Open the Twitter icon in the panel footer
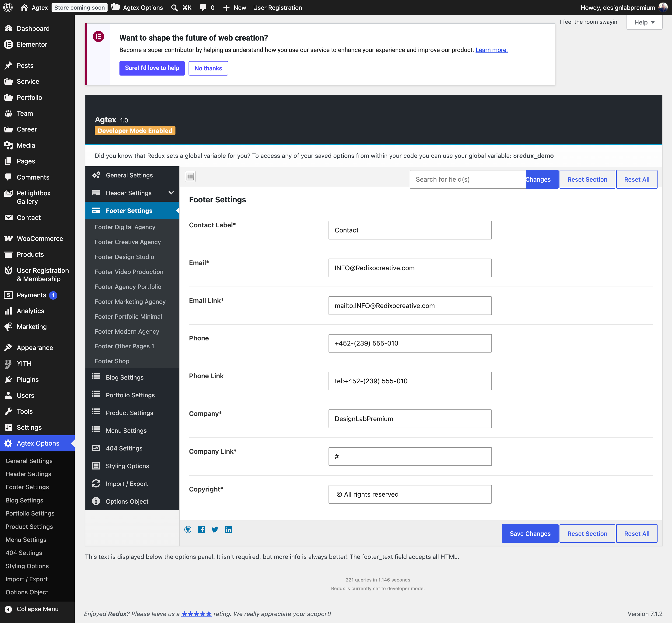The height and width of the screenshot is (623, 672). (215, 529)
